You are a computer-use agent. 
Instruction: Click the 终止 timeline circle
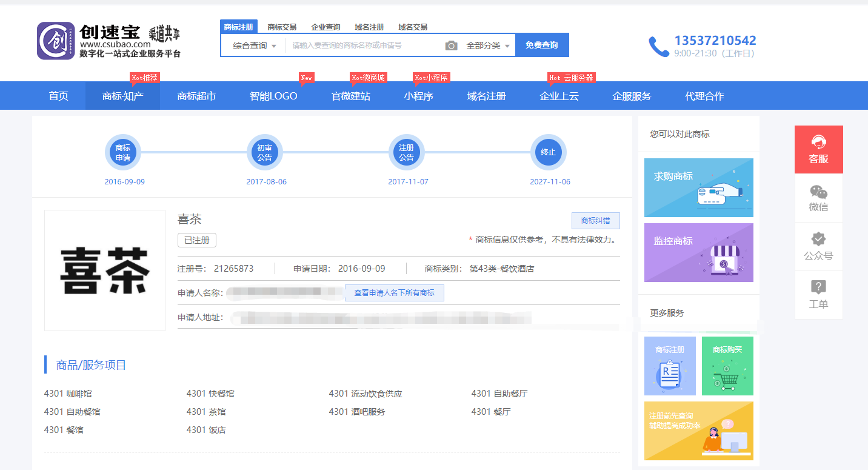pyautogui.click(x=548, y=152)
